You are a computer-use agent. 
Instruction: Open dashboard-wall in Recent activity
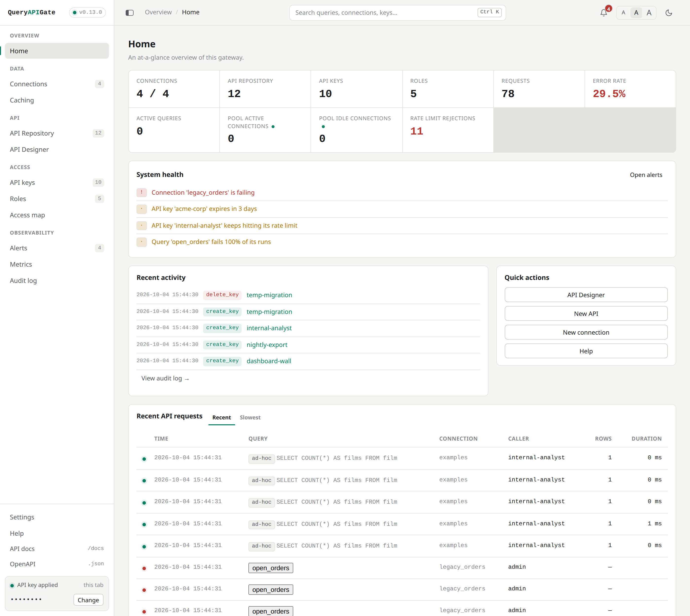point(269,361)
